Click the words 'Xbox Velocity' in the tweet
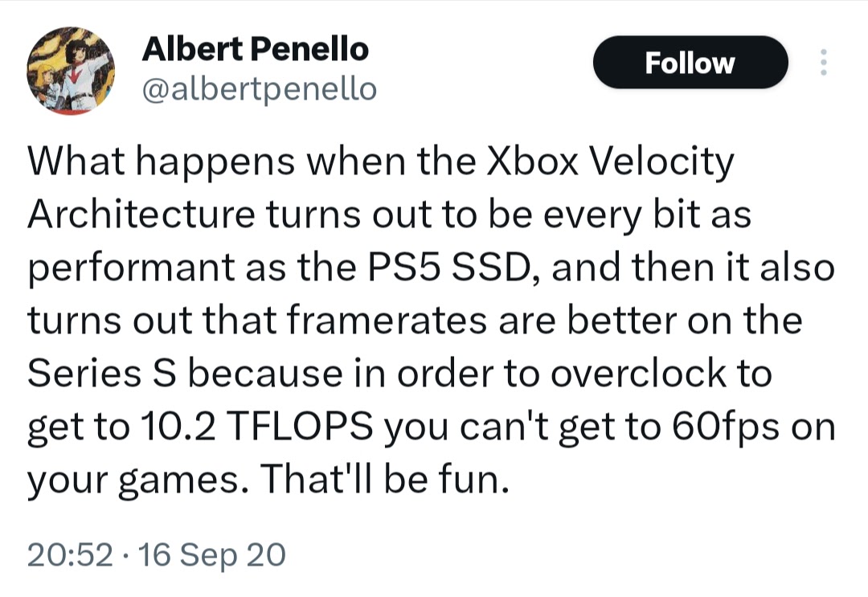868x597 pixels. [x=610, y=162]
